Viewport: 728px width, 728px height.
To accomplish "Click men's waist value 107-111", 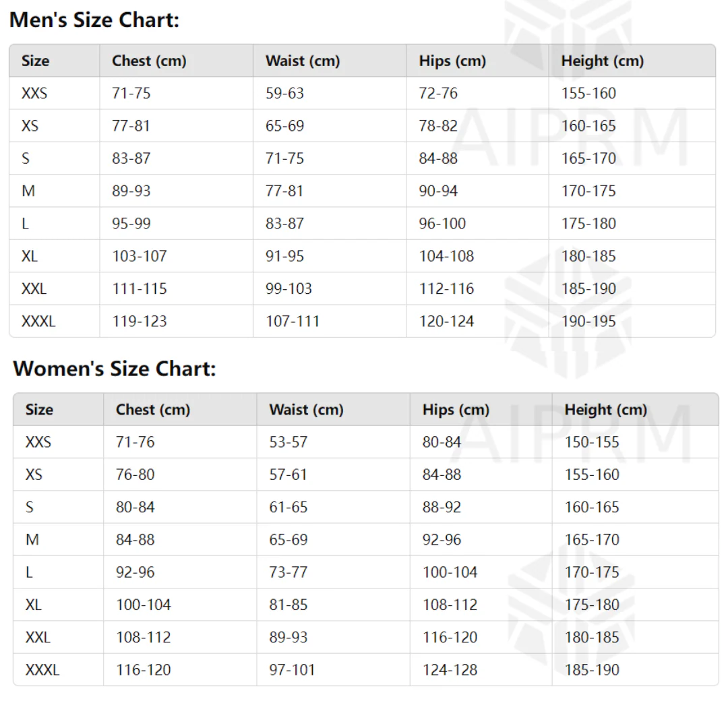I will click(293, 322).
